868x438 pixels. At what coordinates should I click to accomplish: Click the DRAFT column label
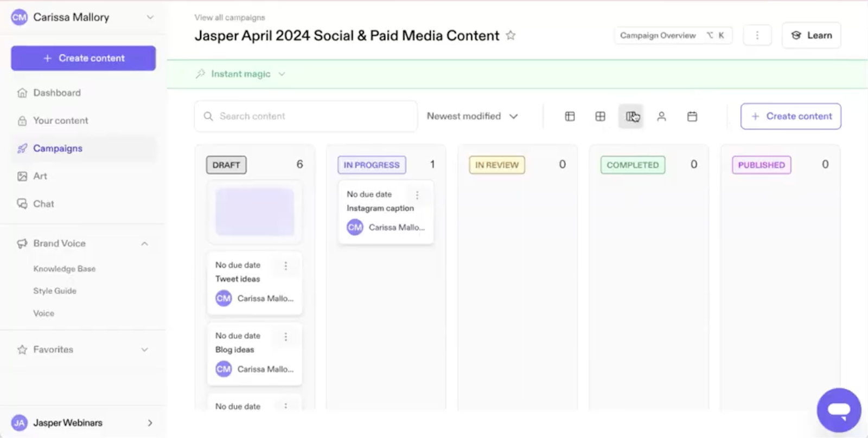tap(226, 165)
